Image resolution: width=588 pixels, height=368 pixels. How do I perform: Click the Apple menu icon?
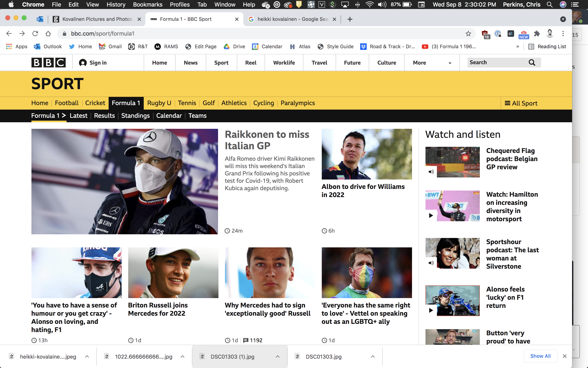tap(11, 4)
